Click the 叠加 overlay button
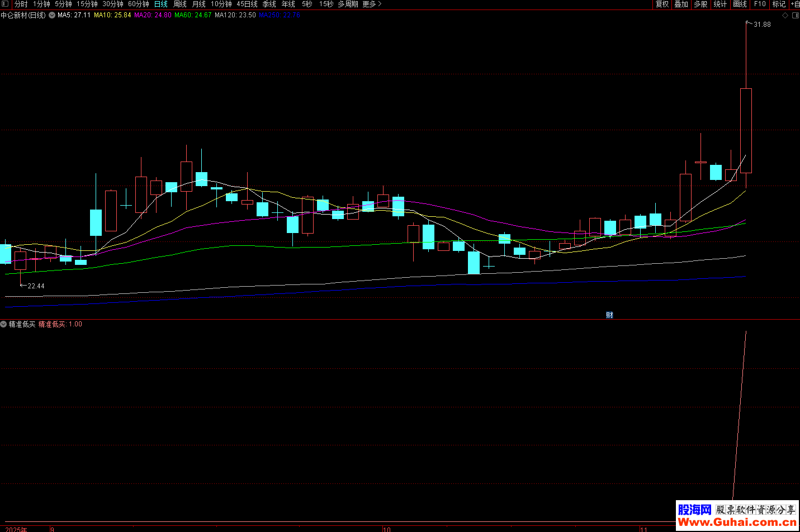Image resolution: width=800 pixels, height=532 pixels. (x=681, y=4)
